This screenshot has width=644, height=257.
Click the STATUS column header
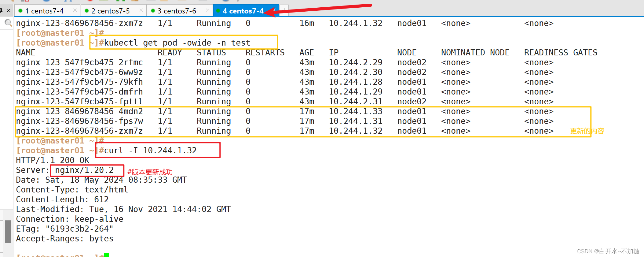211,53
